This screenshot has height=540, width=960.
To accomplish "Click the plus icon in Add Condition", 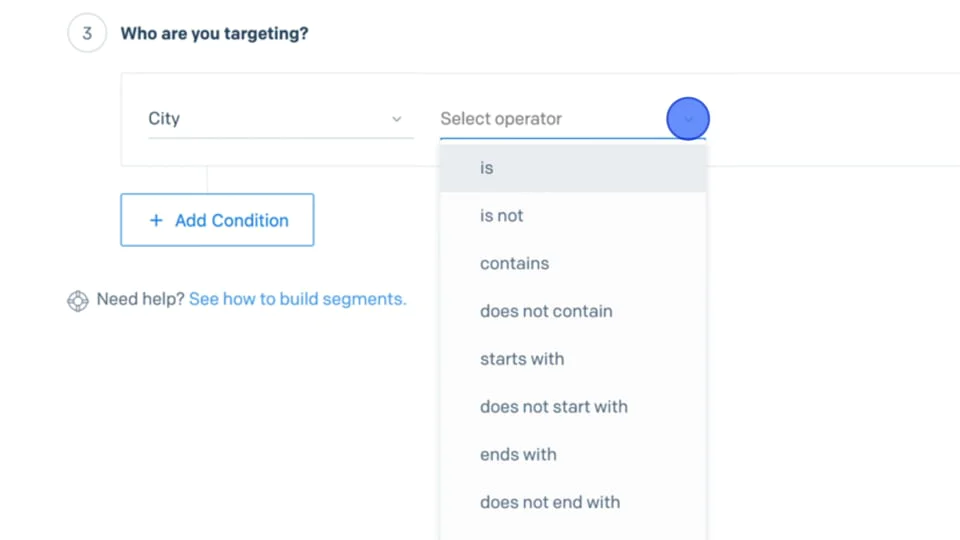I will click(156, 221).
